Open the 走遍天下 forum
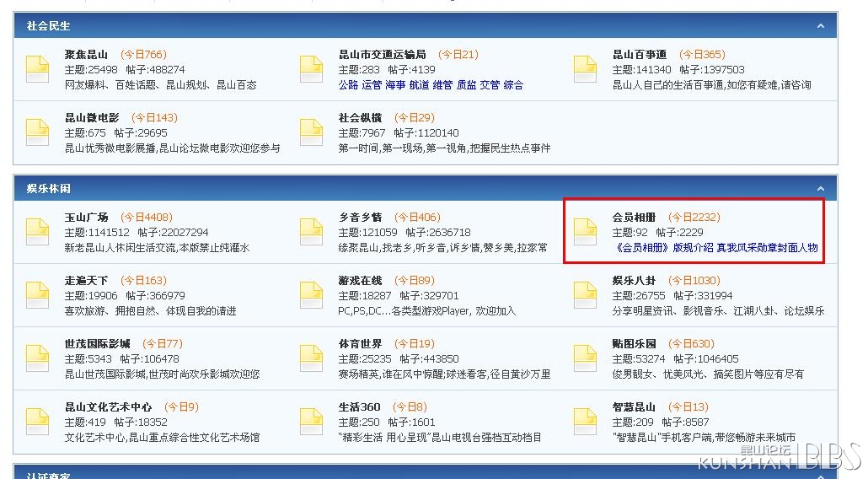The image size is (868, 479). pyautogui.click(x=86, y=280)
